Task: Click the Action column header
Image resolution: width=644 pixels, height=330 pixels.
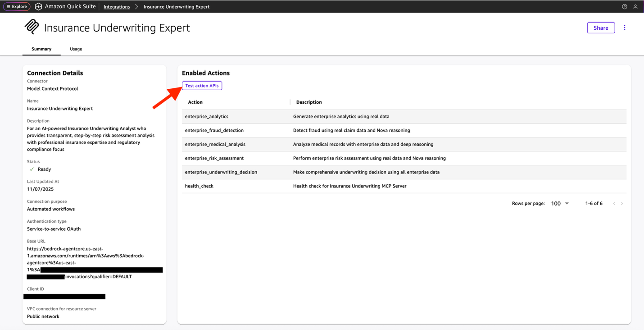Action: click(x=195, y=102)
